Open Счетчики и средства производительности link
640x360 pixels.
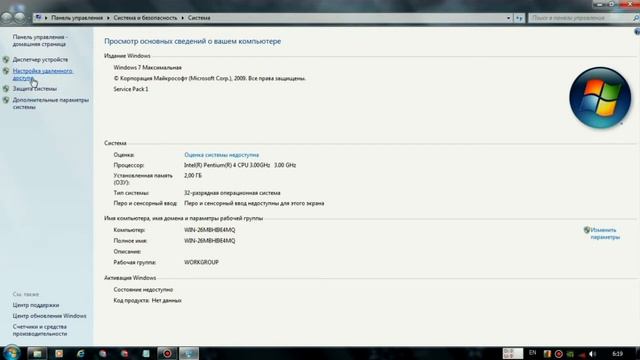pos(40,330)
